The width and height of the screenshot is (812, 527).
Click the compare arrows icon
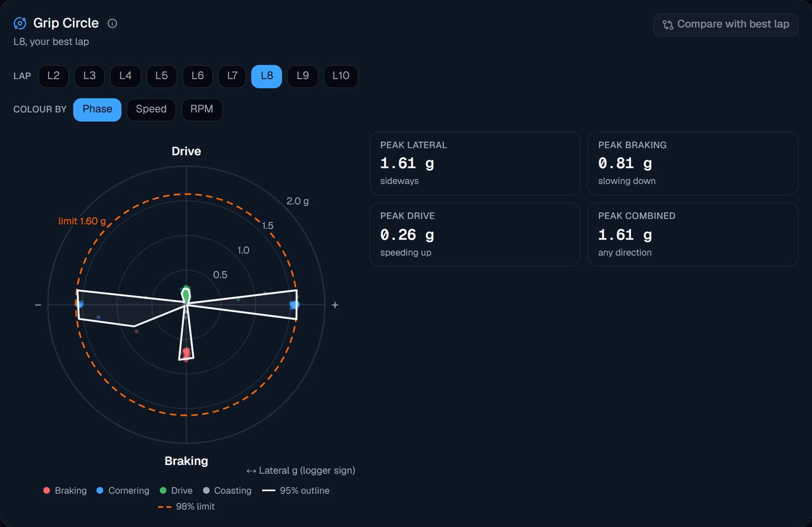[668, 25]
